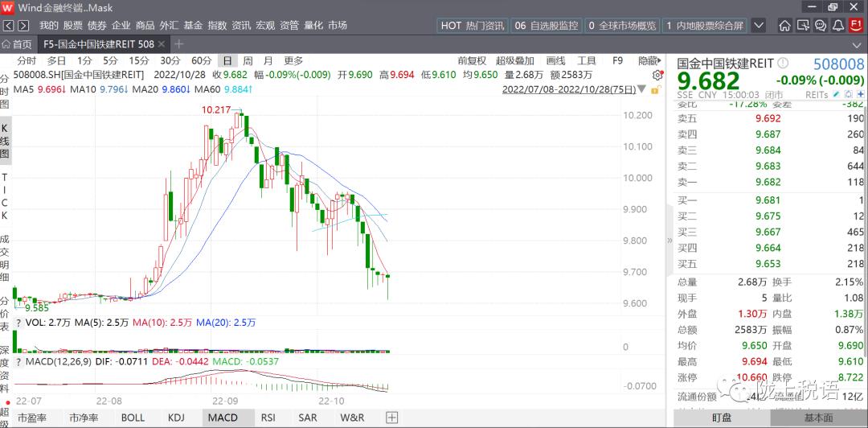Click the screen capture cursor icon
Viewport: 868px width, 428px height.
[803, 26]
